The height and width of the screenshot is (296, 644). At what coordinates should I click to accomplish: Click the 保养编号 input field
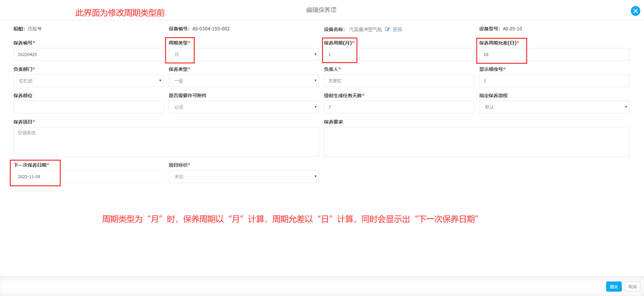click(x=88, y=54)
